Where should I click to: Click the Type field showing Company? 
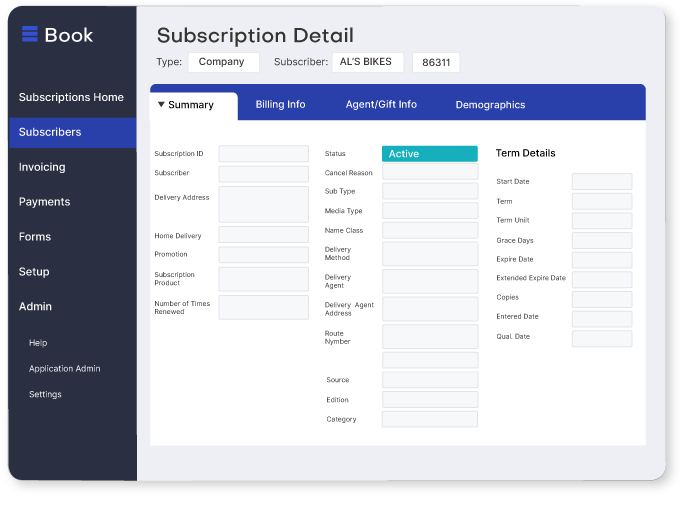(x=223, y=62)
